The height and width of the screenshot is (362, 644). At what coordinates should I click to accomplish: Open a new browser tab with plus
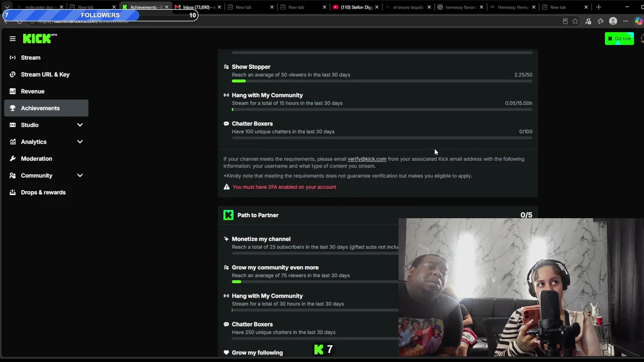(599, 7)
